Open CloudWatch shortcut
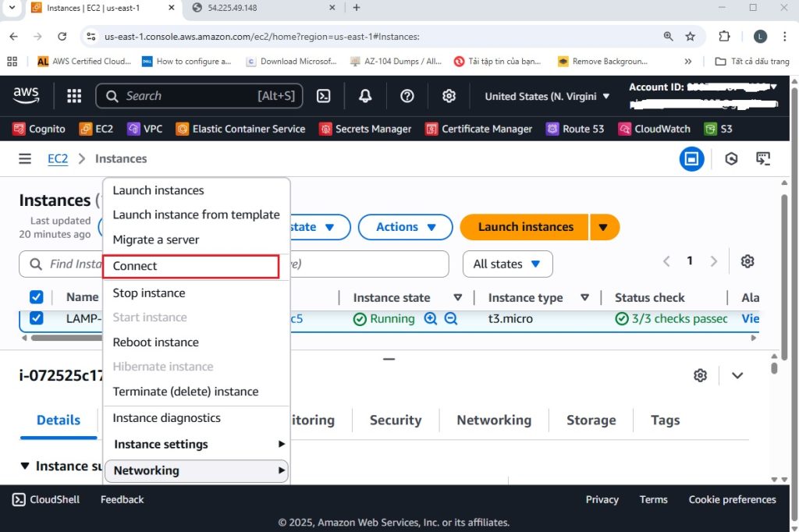Viewport: 799px width, 532px height. pos(655,129)
